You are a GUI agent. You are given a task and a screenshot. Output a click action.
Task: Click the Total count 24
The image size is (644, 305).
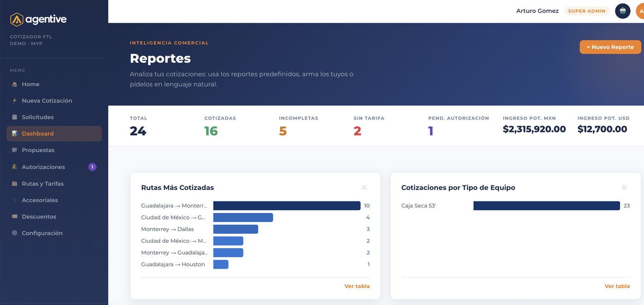[x=138, y=131]
